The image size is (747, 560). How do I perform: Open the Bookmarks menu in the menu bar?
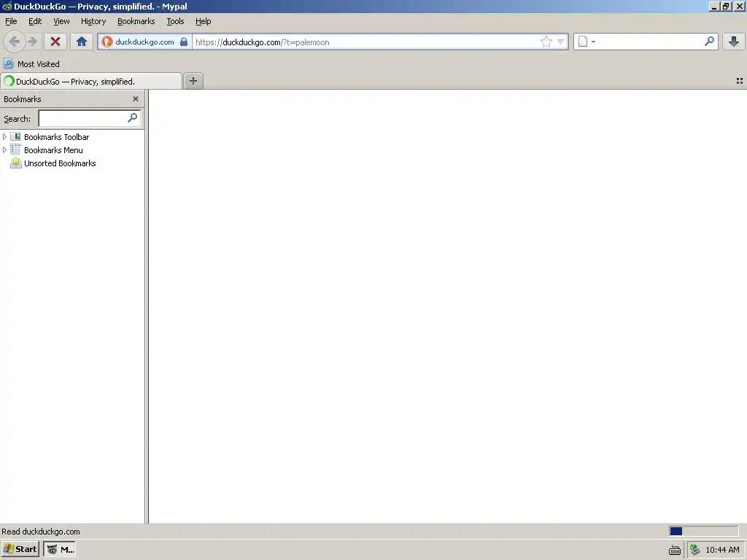click(136, 21)
